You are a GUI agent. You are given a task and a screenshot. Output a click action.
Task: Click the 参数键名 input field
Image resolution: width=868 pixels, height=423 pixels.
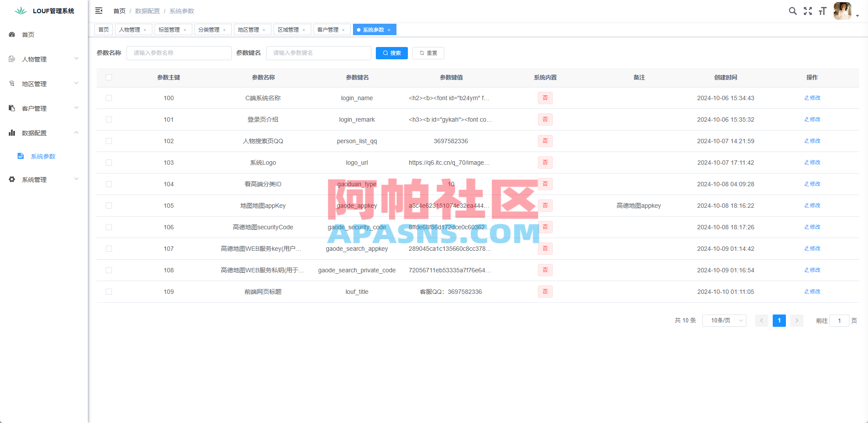[319, 53]
